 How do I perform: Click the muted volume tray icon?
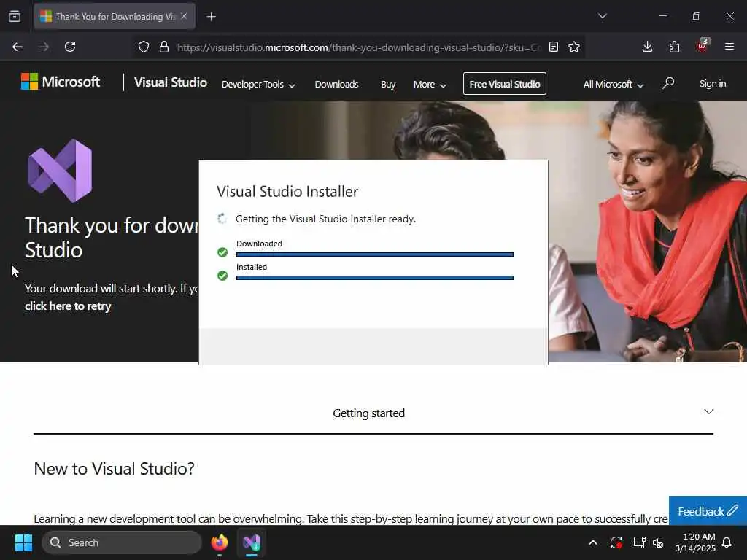pyautogui.click(x=659, y=542)
